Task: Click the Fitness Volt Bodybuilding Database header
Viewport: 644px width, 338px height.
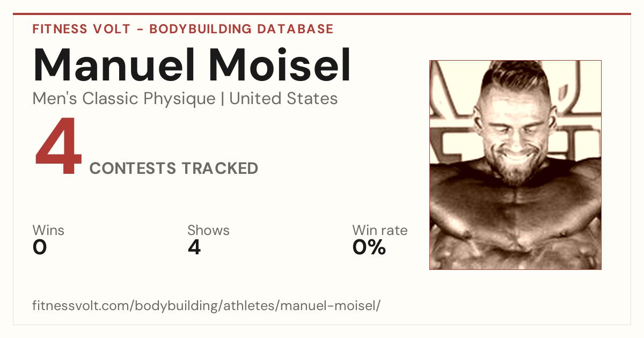Action: (x=183, y=29)
